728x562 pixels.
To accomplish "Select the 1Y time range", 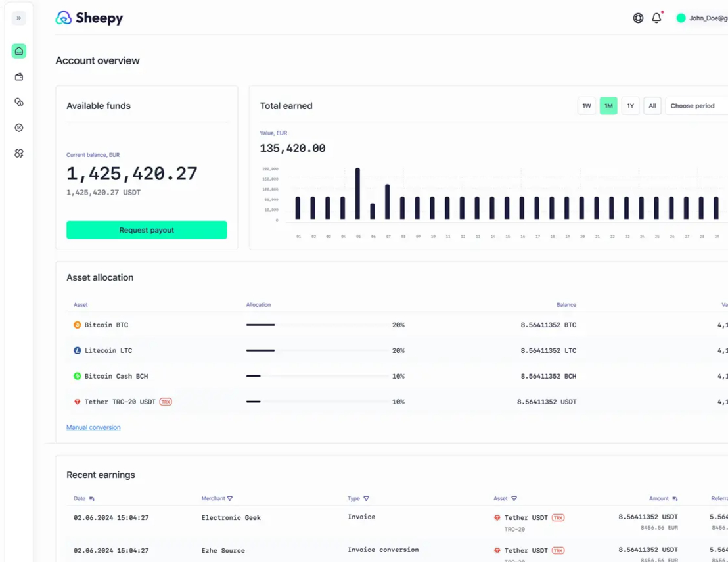I will tap(630, 106).
